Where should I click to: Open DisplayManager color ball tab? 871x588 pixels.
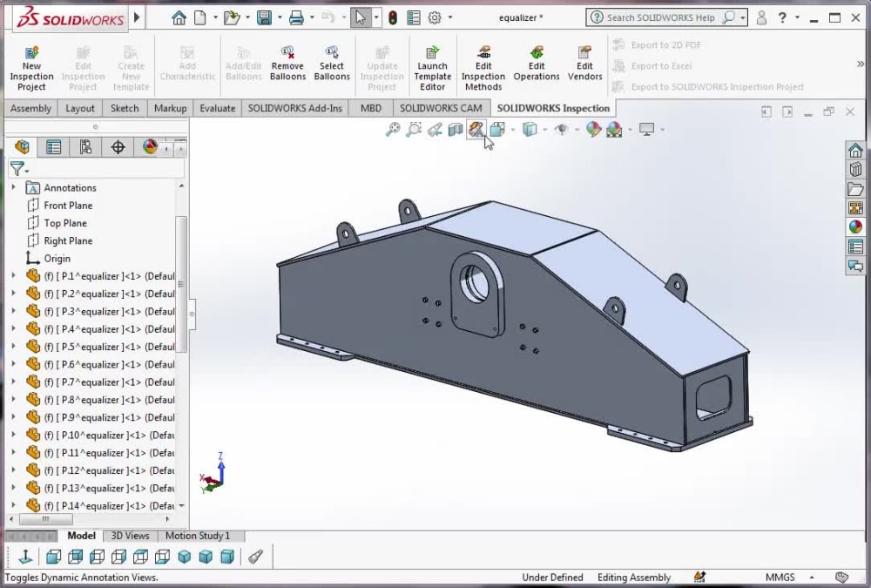150,146
